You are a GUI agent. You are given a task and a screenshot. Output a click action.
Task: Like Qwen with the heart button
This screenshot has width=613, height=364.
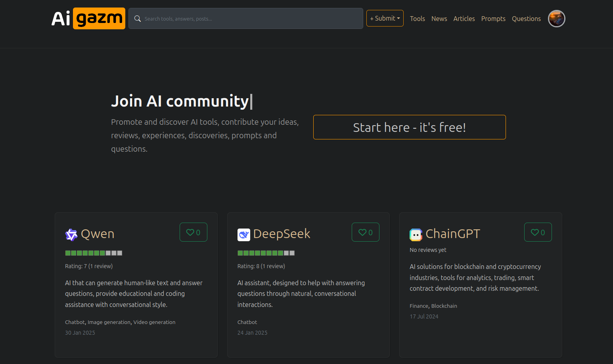pos(193,232)
